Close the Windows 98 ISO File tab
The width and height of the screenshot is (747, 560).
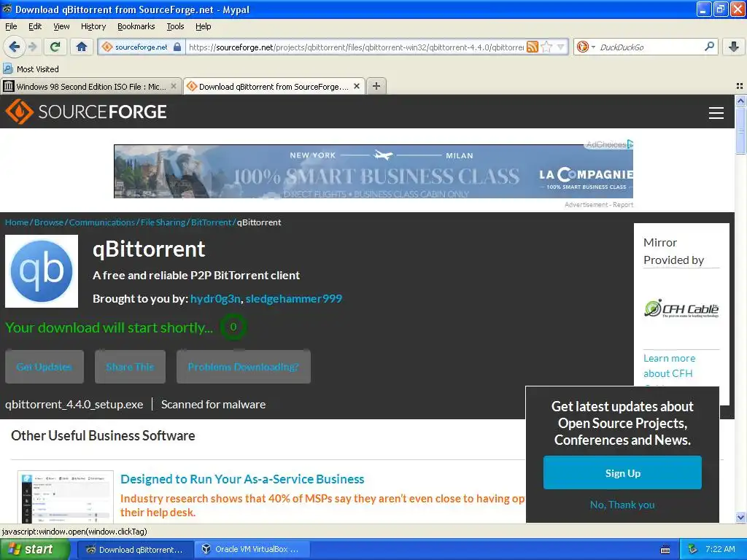[x=174, y=86]
